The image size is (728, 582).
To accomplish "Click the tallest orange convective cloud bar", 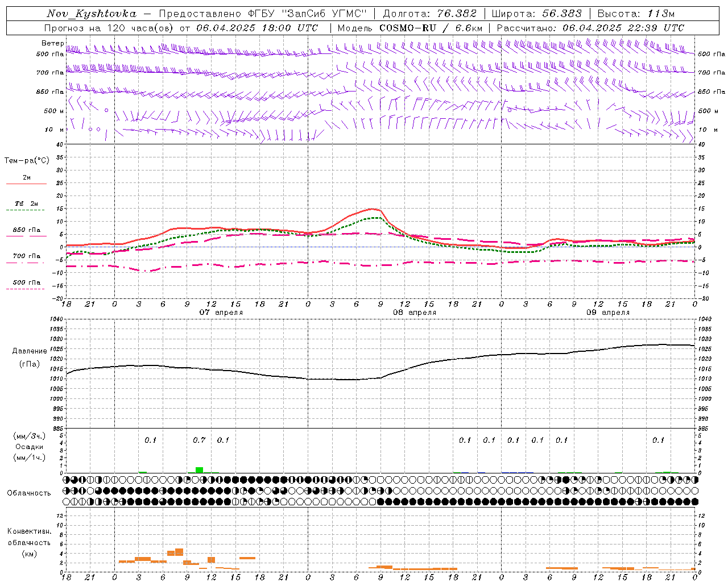I will pyautogui.click(x=179, y=552).
